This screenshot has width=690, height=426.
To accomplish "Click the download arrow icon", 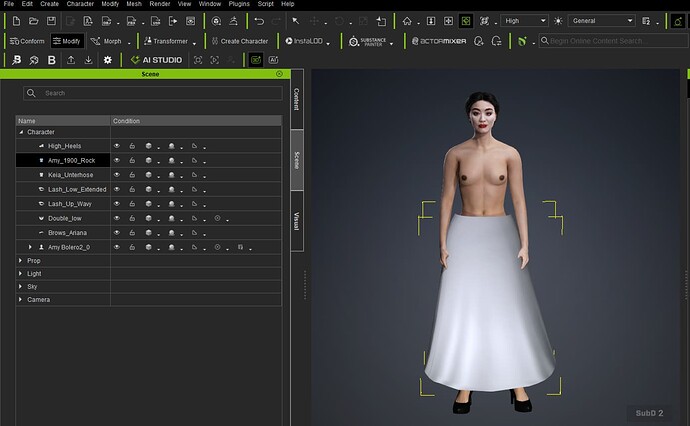I will click(x=88, y=60).
